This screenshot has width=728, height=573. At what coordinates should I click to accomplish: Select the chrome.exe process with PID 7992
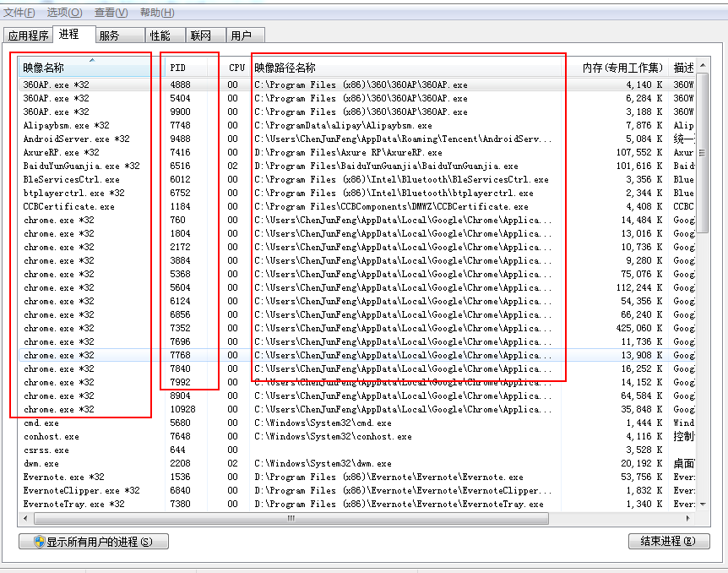pos(356,382)
